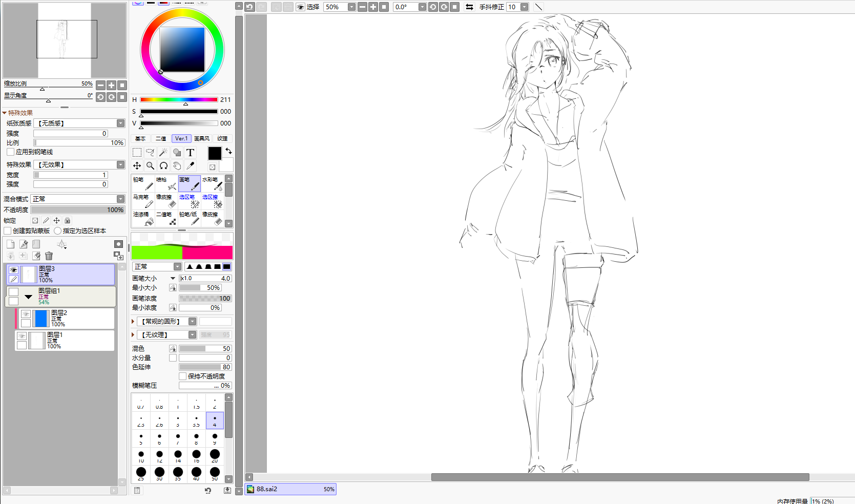Show 图层2 using its eye icon
Image resolution: width=855 pixels, height=504 pixels.
pyautogui.click(x=26, y=314)
